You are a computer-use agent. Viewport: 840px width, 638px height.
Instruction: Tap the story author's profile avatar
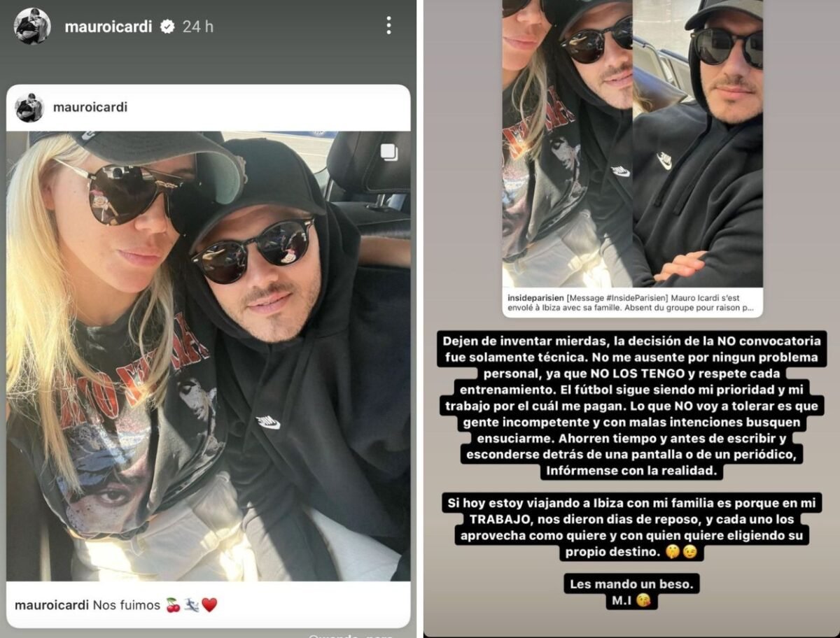(32, 27)
